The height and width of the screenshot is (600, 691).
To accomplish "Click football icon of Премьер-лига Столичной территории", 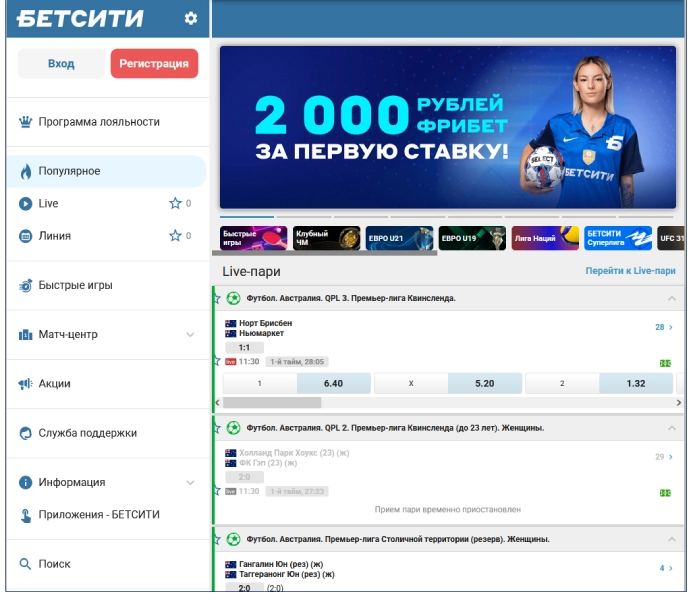I will pos(233,539).
